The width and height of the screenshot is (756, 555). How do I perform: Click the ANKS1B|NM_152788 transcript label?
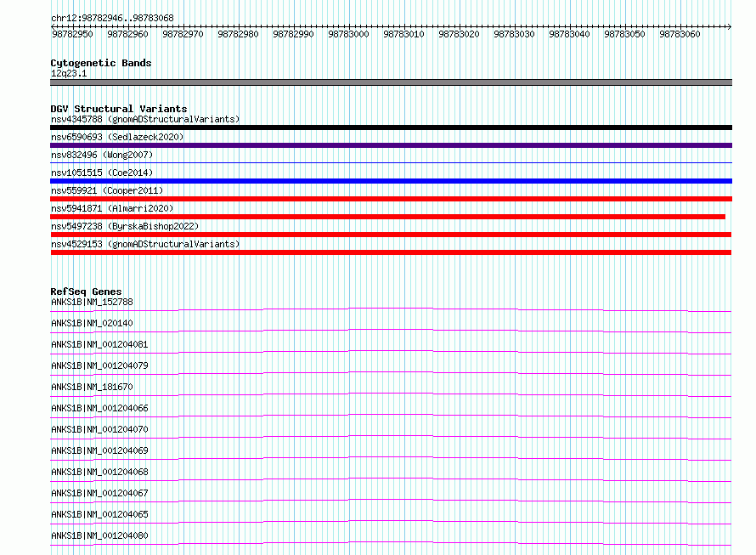pos(92,302)
